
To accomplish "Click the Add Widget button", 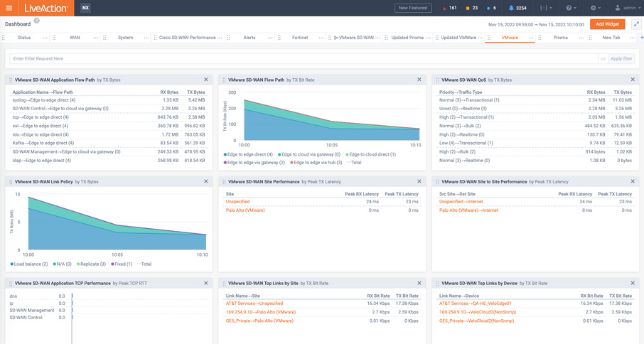I will coord(608,24).
